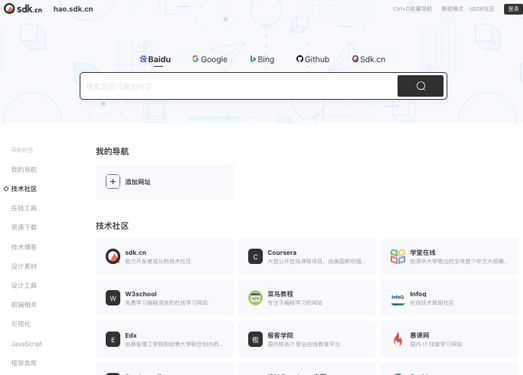Click description 专注于编程学习的网站
This screenshot has height=375, width=523.
coord(295,303)
